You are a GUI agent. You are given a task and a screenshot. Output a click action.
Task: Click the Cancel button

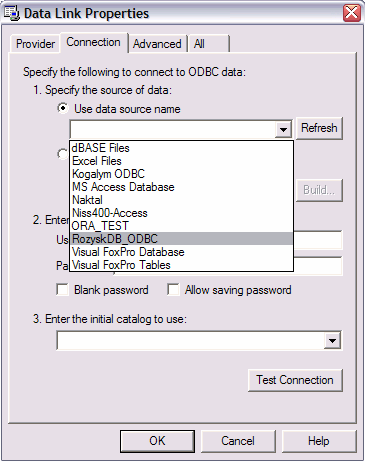tap(238, 441)
